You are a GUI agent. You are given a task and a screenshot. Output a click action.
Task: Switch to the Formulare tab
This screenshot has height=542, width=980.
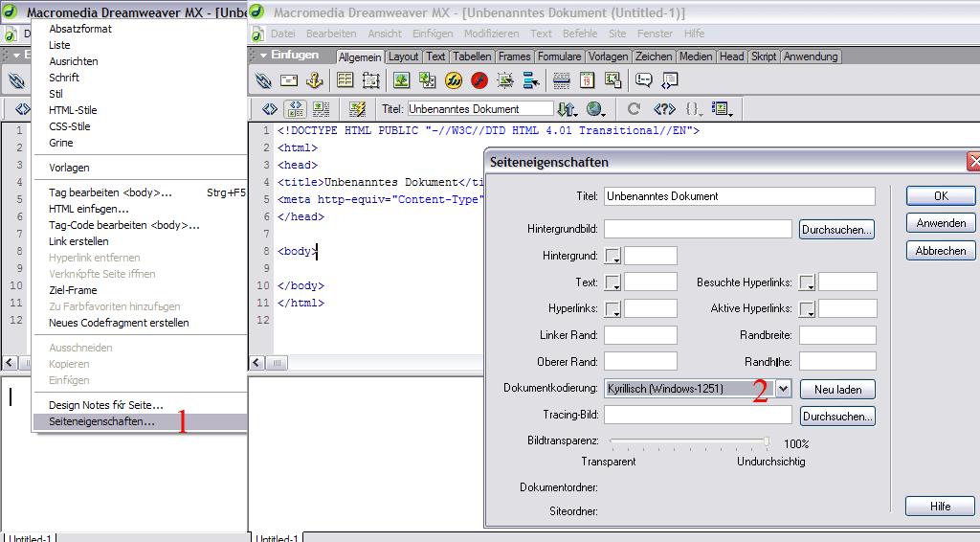point(559,56)
